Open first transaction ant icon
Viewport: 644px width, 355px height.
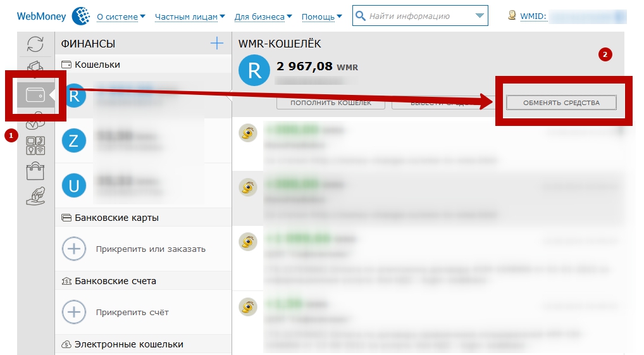247,133
